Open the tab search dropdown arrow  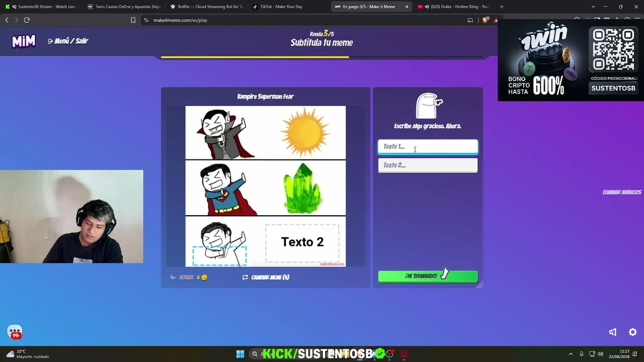pos(593,7)
